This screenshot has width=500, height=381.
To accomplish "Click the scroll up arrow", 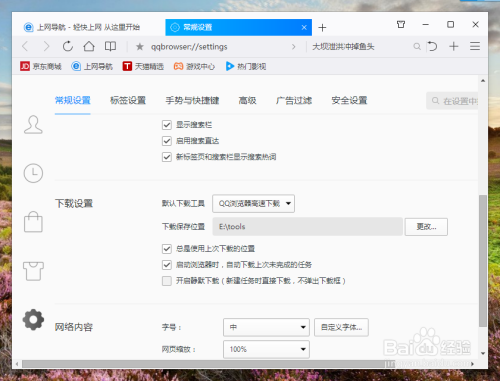I will (x=483, y=80).
